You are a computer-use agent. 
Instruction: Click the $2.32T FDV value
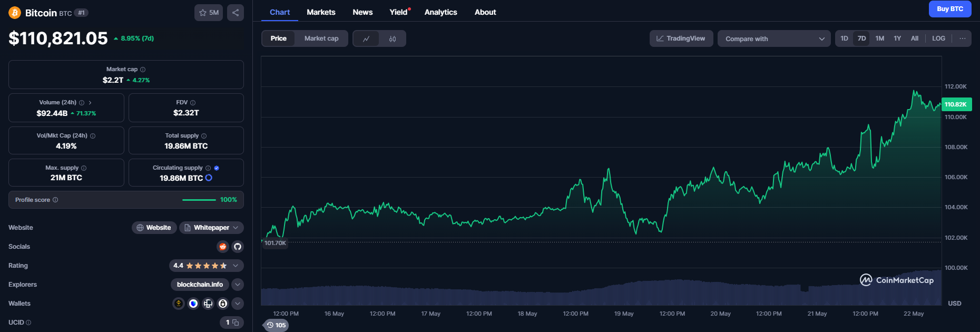[x=186, y=113]
